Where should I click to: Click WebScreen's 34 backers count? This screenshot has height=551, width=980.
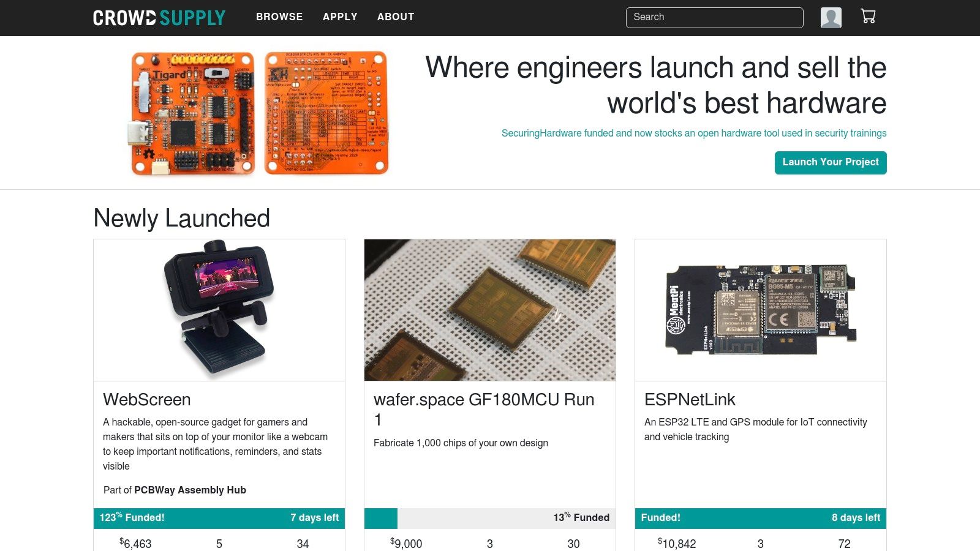point(303,544)
